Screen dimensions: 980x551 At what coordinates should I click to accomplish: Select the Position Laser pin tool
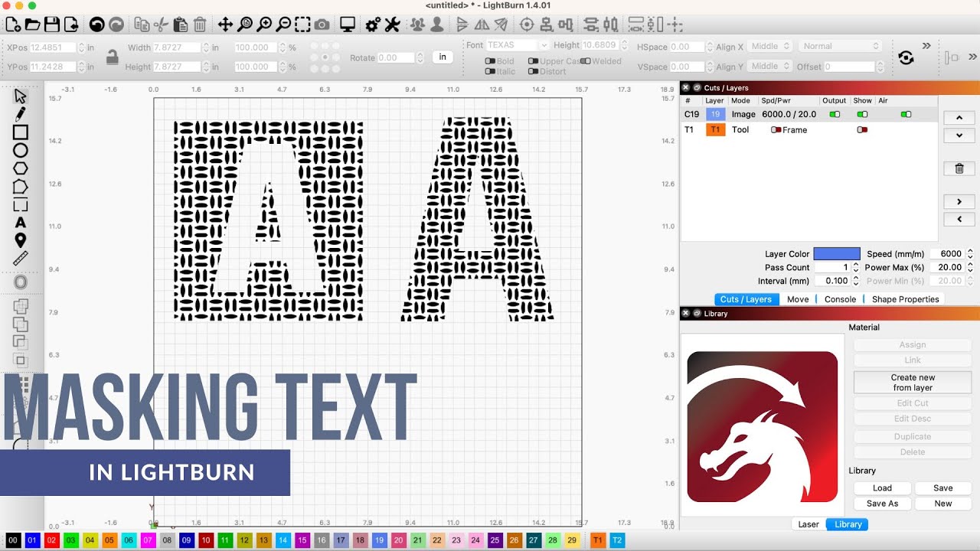[x=21, y=240]
